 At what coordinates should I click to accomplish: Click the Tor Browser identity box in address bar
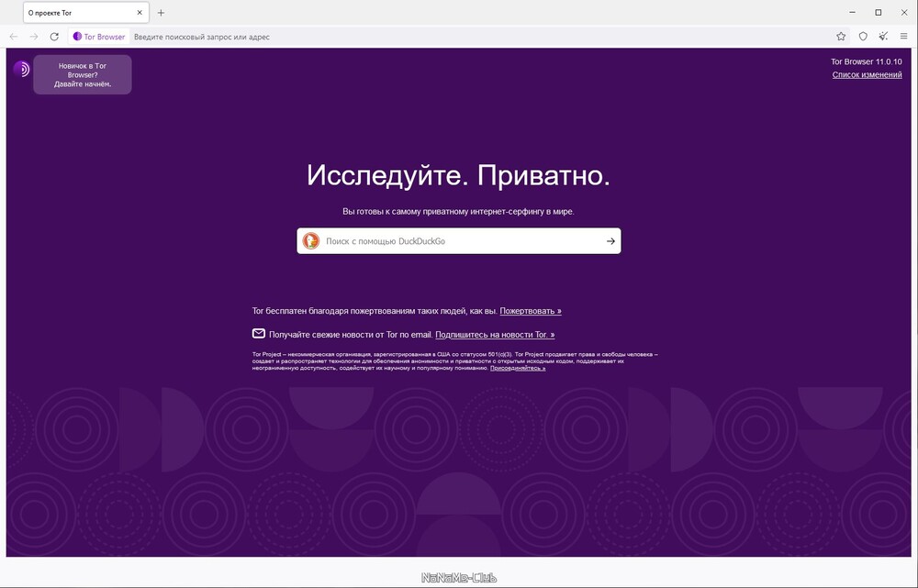coord(99,37)
